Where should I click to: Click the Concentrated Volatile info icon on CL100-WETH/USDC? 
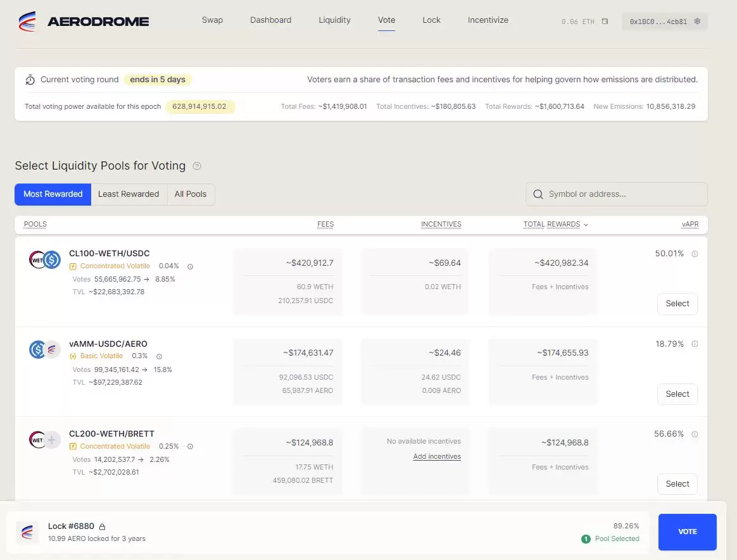click(x=191, y=266)
